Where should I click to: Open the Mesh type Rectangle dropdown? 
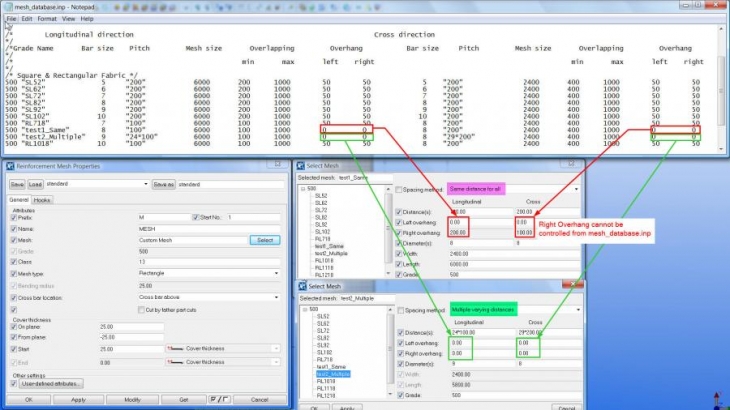coord(275,273)
